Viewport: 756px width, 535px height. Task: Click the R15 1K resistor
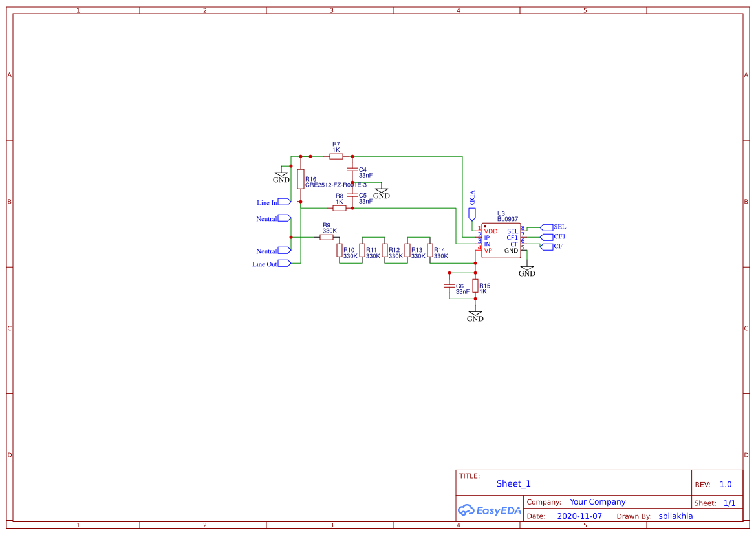click(x=475, y=286)
